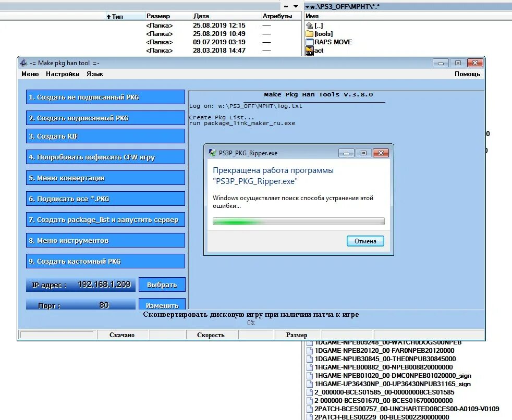Click the icon of 1DGAME-NPEB20120 file
The width and height of the screenshot is (512, 420).
(310, 351)
